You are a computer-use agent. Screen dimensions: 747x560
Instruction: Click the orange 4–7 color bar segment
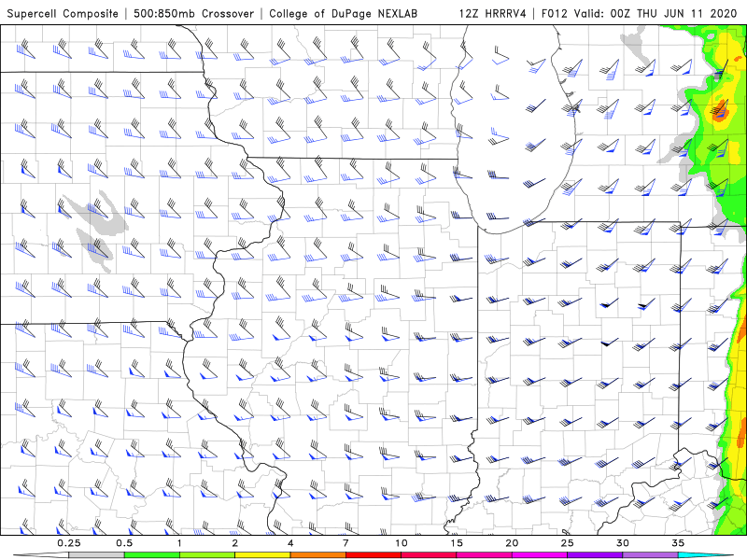(317, 555)
